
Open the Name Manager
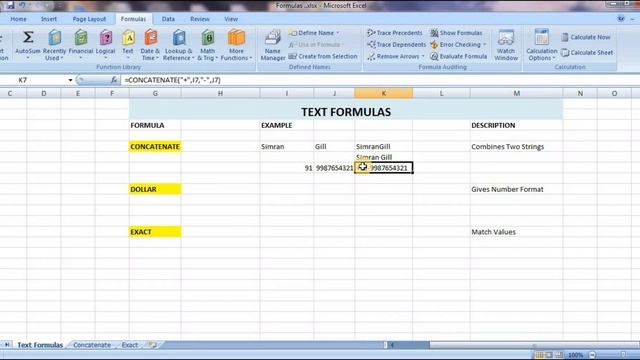point(273,45)
